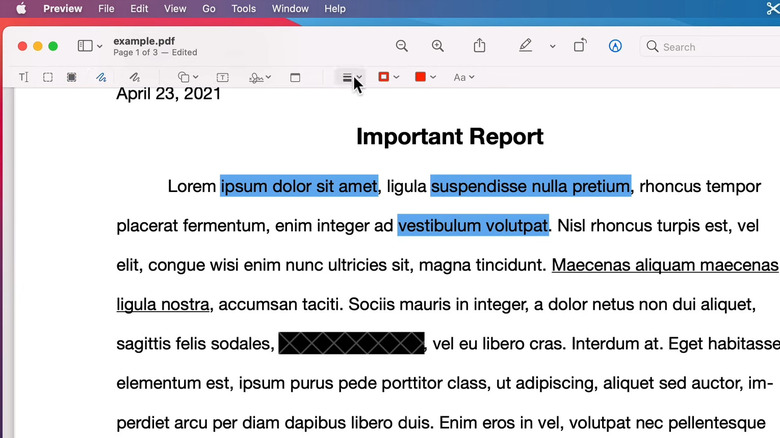The image size is (780, 438).
Task: Select the Draw tool
Action: 134,77
